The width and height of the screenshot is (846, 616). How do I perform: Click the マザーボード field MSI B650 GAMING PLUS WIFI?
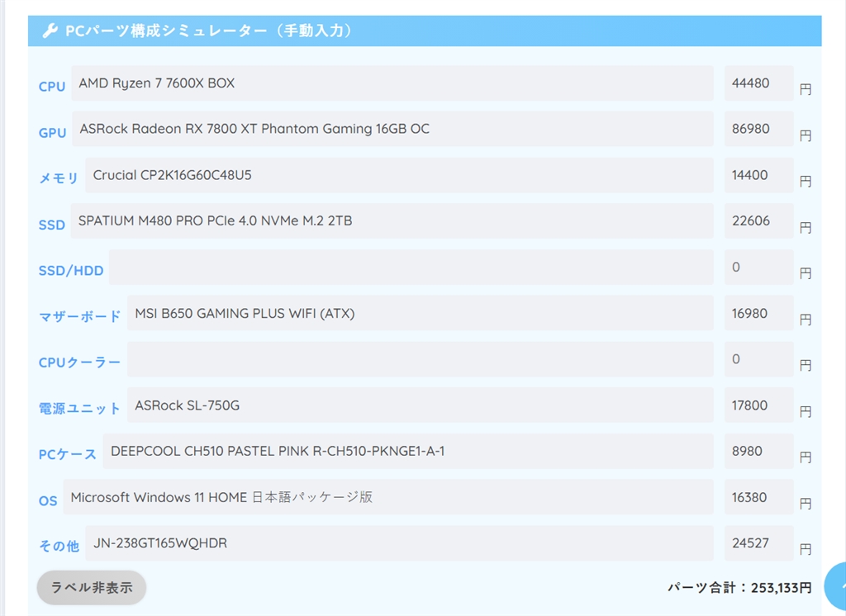(421, 314)
